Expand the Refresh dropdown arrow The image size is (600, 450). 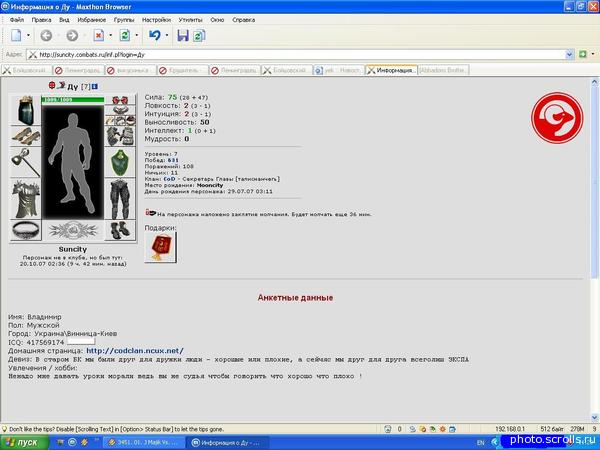tap(137, 36)
